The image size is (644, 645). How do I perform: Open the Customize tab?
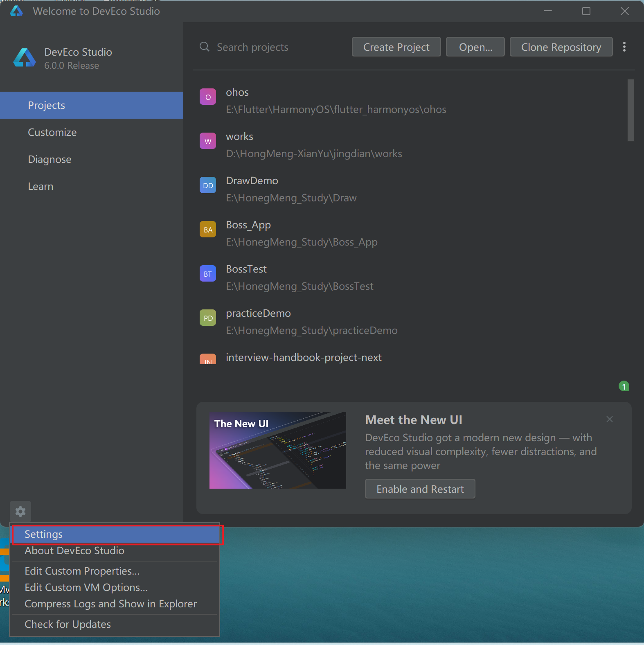coord(92,132)
